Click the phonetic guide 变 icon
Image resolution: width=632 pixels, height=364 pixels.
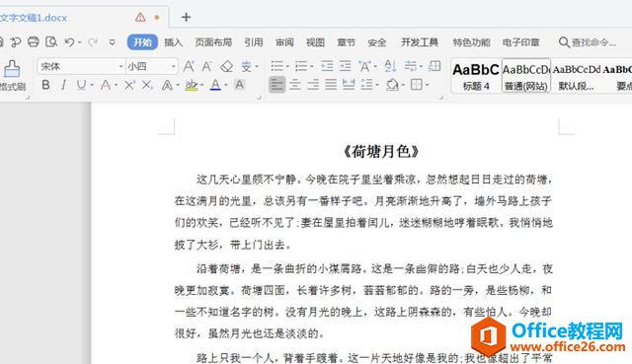(x=246, y=66)
